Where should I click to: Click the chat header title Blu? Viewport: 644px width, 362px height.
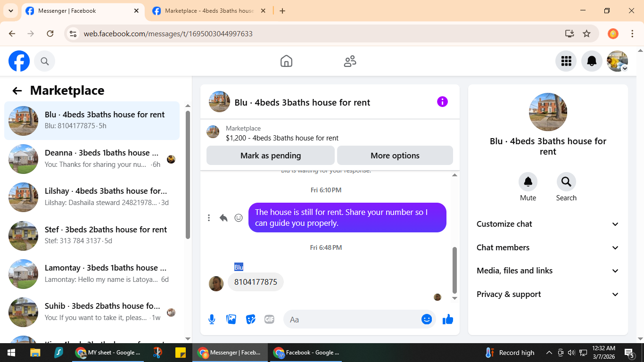[302, 102]
